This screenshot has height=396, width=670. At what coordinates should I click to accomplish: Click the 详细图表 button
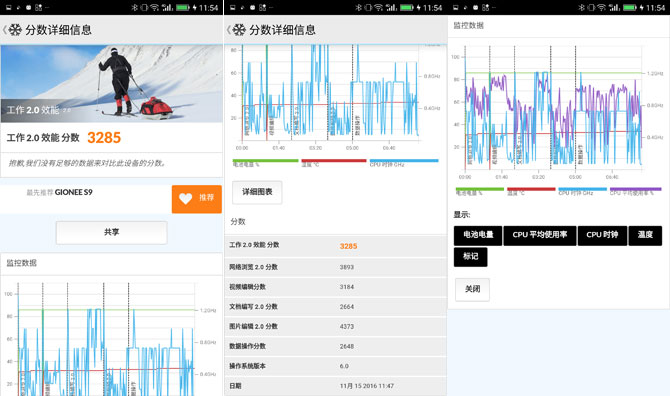coord(257,192)
